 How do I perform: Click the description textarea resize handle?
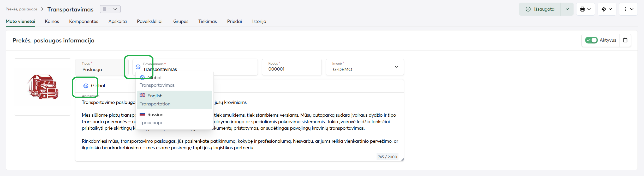[x=402, y=159]
